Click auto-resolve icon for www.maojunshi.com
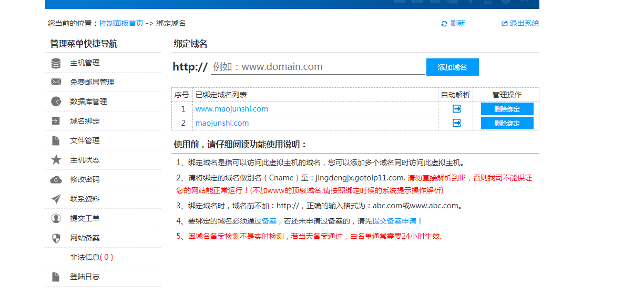 pos(456,109)
